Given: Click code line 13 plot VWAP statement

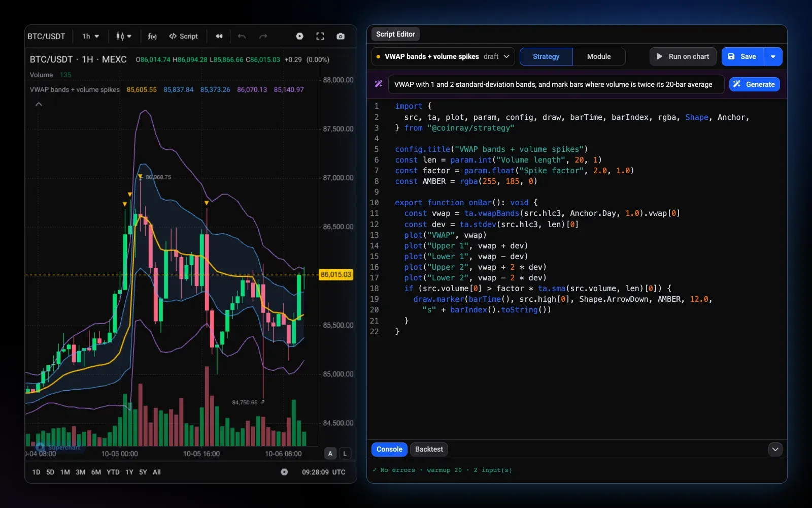Looking at the screenshot, I should [445, 235].
